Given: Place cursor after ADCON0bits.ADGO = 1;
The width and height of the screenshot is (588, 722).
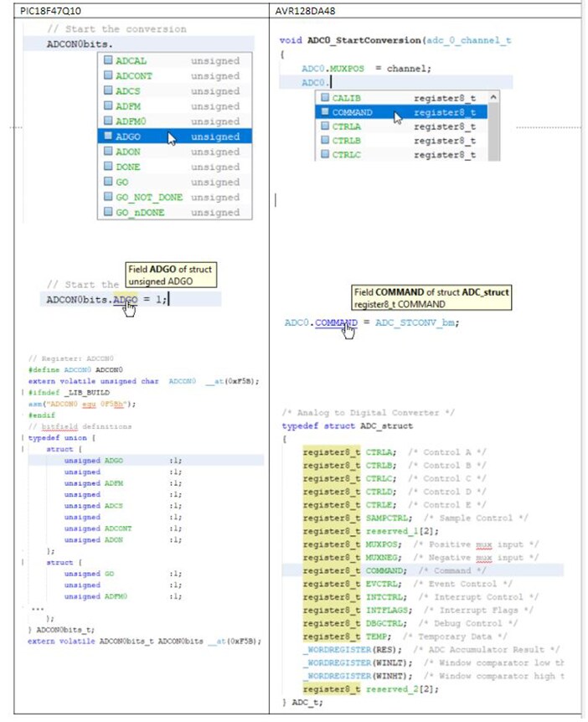Looking at the screenshot, I should pos(168,300).
